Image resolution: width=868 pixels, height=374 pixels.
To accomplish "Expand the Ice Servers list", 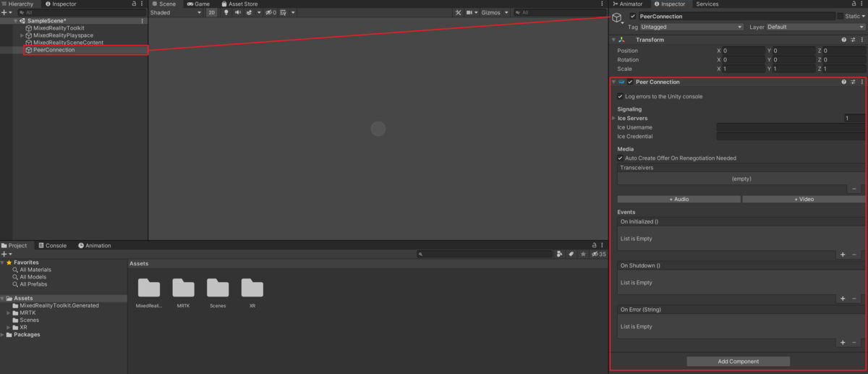I will pyautogui.click(x=614, y=118).
